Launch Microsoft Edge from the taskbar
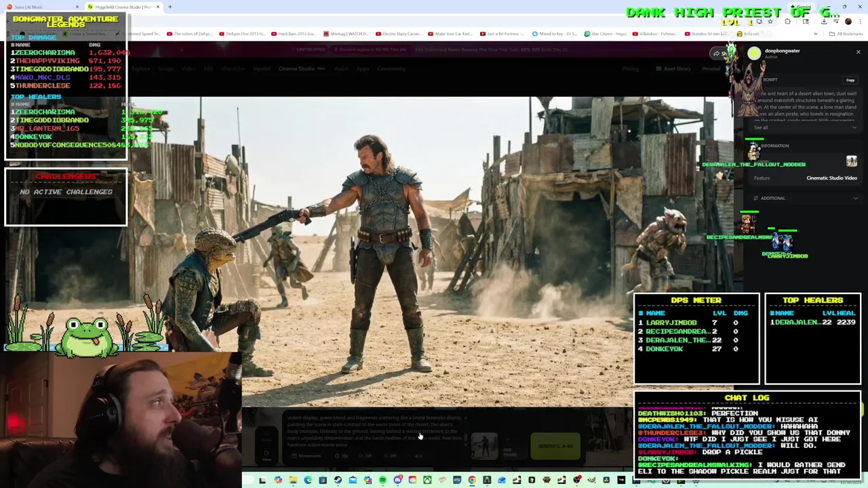868x488 pixels. (308, 480)
